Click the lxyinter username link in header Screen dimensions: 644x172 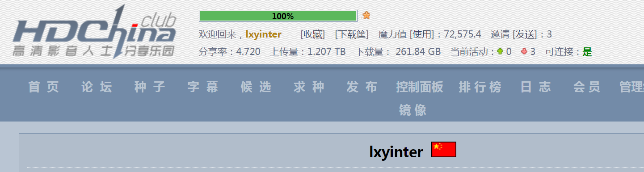[264, 34]
